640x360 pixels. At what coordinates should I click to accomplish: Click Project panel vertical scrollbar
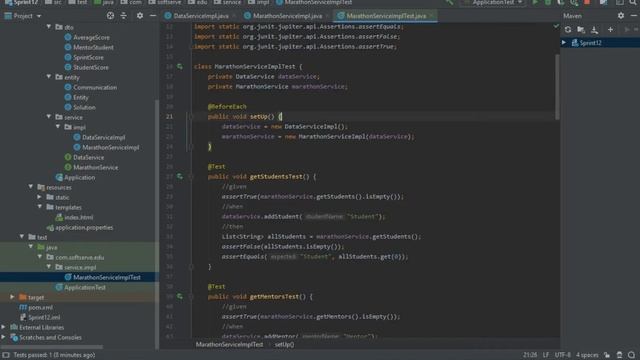157,224
